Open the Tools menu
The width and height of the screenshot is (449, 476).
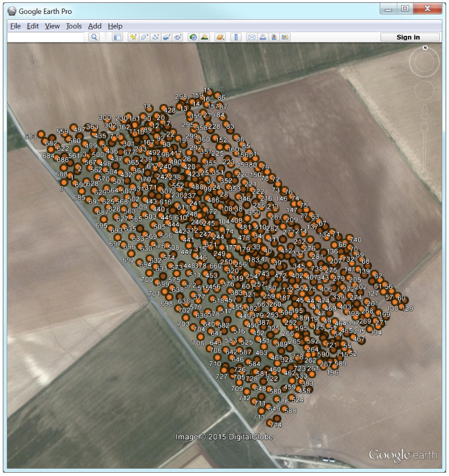[x=74, y=26]
